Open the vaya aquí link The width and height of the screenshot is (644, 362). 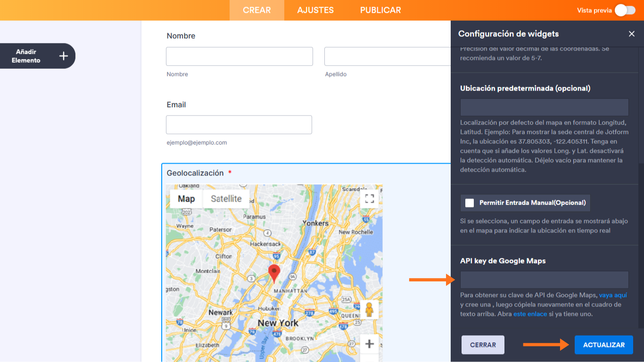(613, 295)
